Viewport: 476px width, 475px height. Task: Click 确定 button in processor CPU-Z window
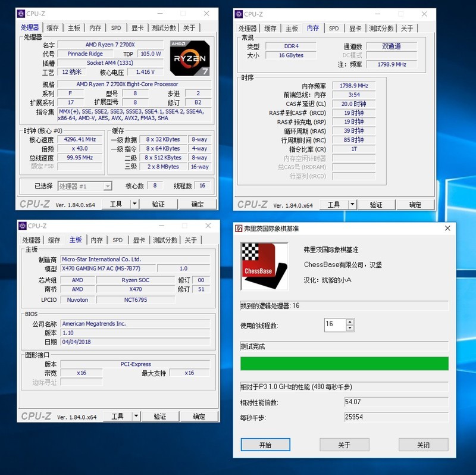[198, 204]
